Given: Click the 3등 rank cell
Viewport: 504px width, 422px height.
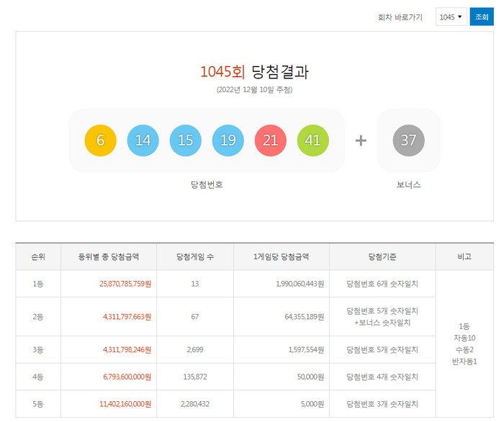Looking at the screenshot, I should click(38, 350).
